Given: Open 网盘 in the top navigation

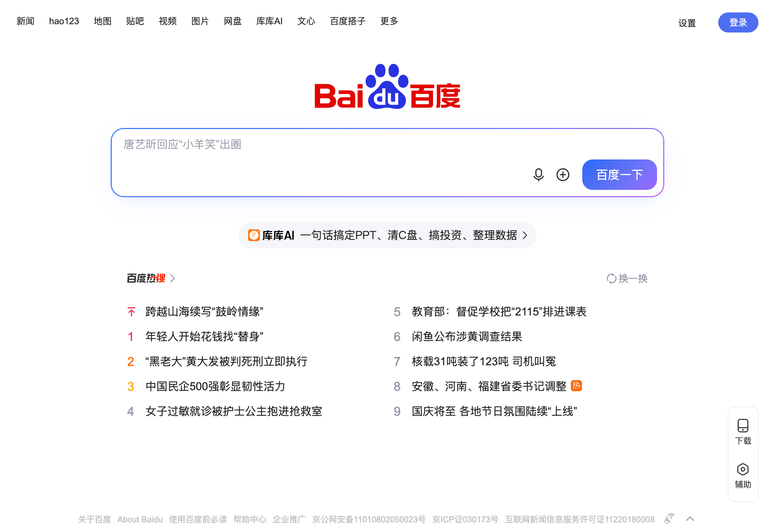Looking at the screenshot, I should 232,21.
